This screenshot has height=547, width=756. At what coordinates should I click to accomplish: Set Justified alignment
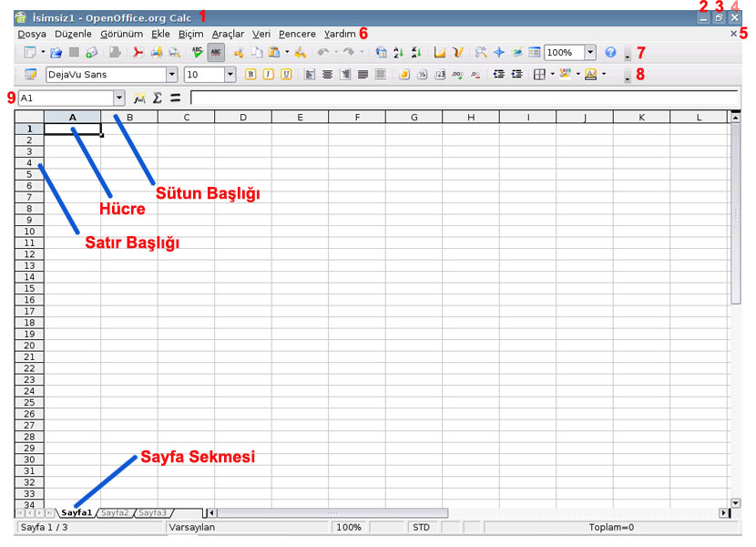pyautogui.click(x=363, y=75)
